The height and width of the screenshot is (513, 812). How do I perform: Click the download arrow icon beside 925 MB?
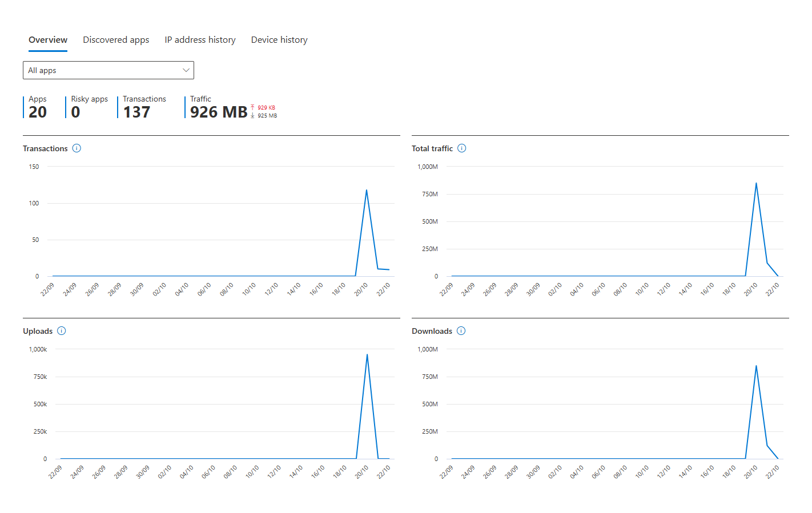252,115
